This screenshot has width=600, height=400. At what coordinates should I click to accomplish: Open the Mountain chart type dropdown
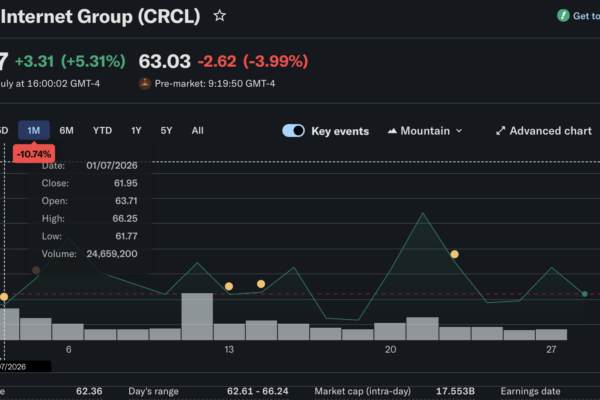click(425, 131)
